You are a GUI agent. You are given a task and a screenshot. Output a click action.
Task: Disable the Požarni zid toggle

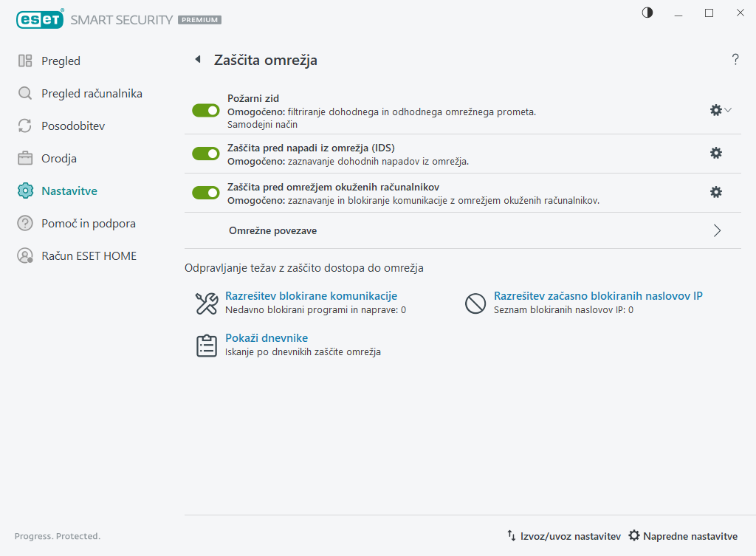pos(206,110)
